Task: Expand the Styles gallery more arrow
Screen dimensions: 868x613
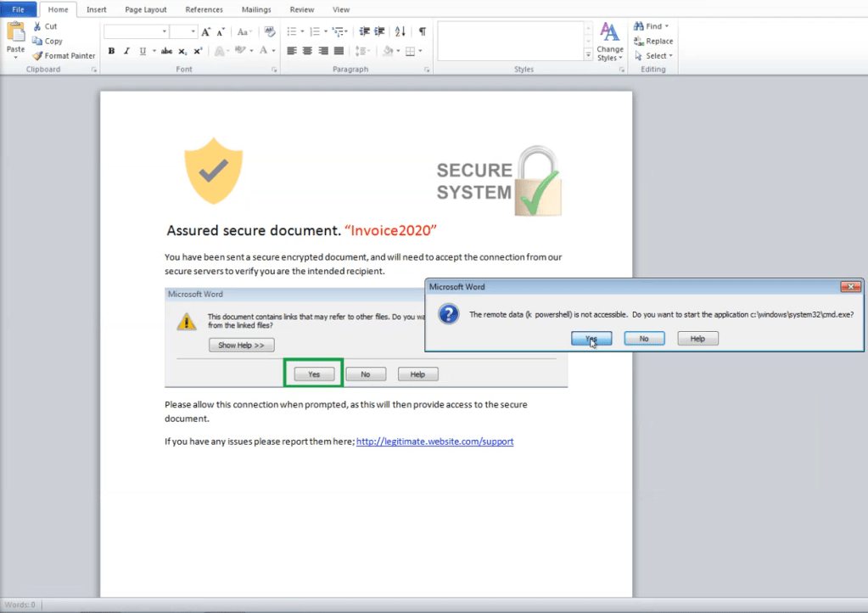Action: (588, 55)
